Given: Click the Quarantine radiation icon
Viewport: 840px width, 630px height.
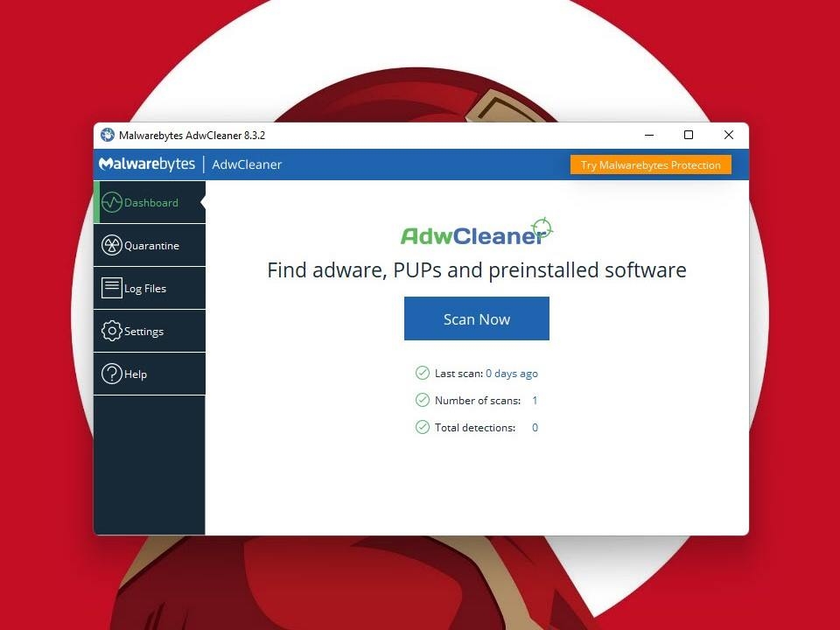Looking at the screenshot, I should 111,245.
